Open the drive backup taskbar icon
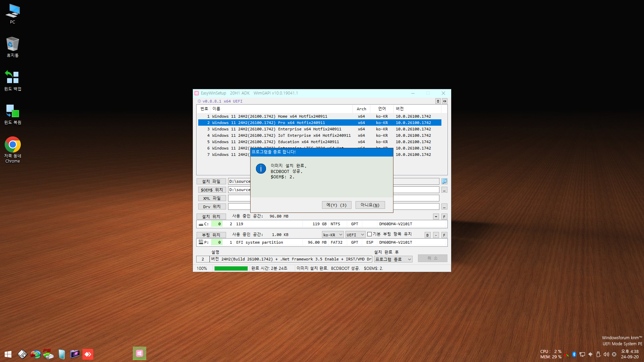Viewport: 644px width, 362px height. (48, 354)
